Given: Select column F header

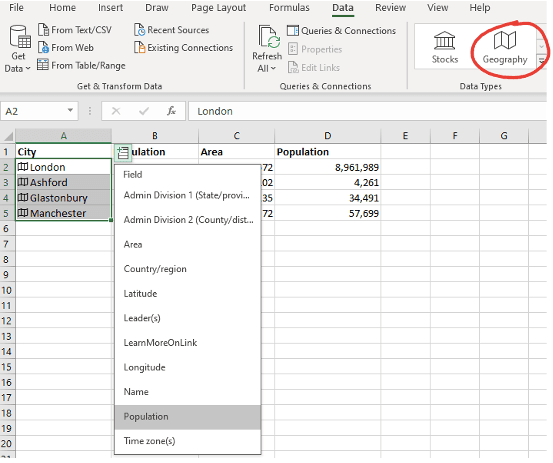Looking at the screenshot, I should tap(455, 136).
